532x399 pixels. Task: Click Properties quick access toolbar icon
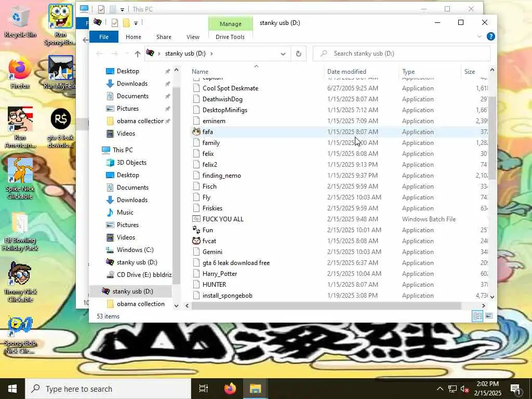click(115, 23)
